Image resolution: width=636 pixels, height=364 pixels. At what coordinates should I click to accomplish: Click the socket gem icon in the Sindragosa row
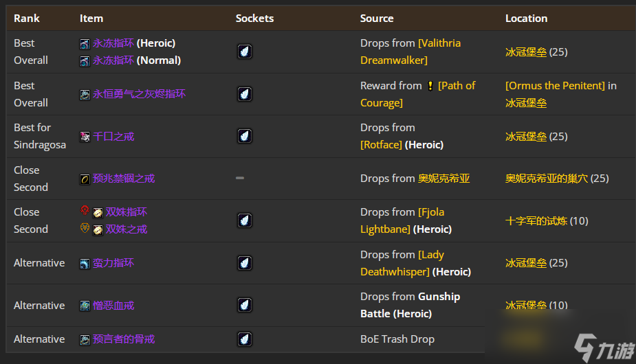[245, 136]
